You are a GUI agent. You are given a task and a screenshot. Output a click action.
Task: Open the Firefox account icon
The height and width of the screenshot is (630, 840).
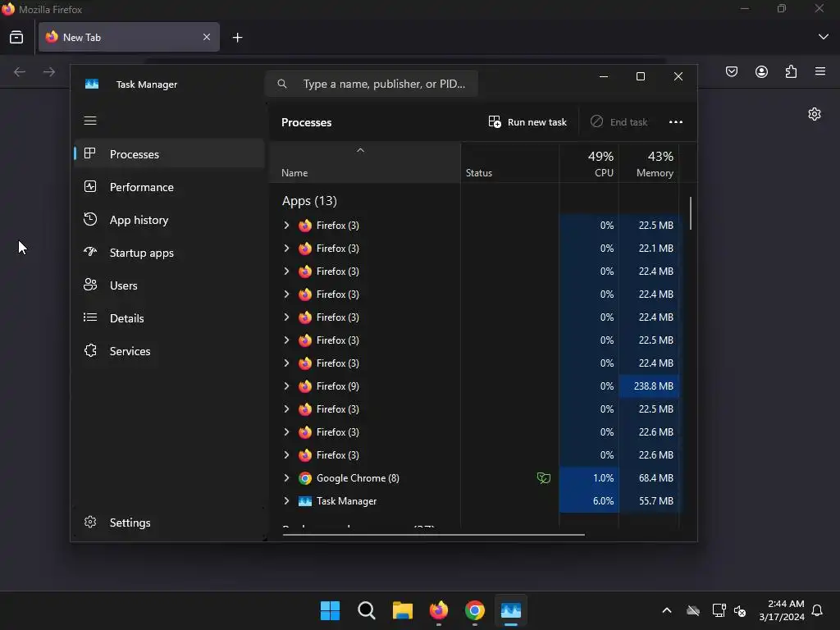pyautogui.click(x=761, y=72)
